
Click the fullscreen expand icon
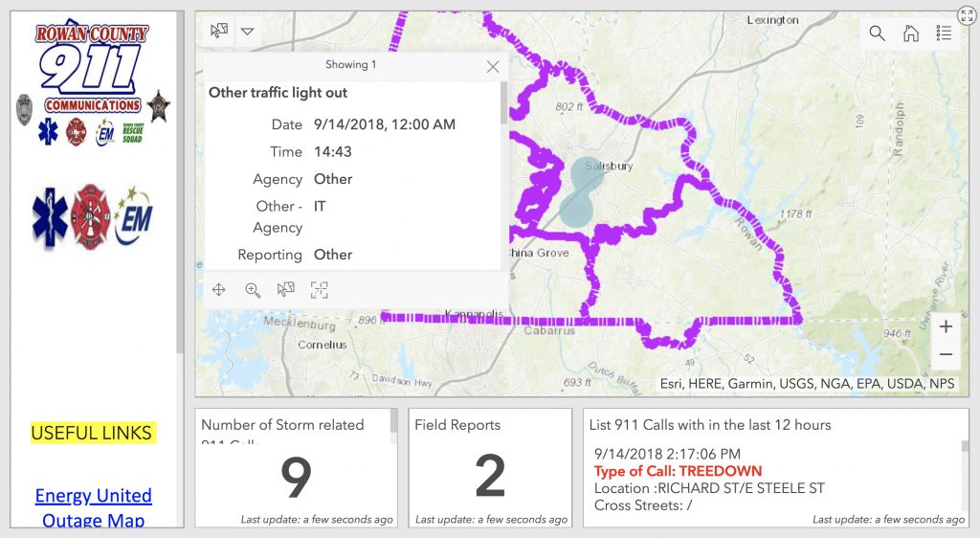click(966, 15)
